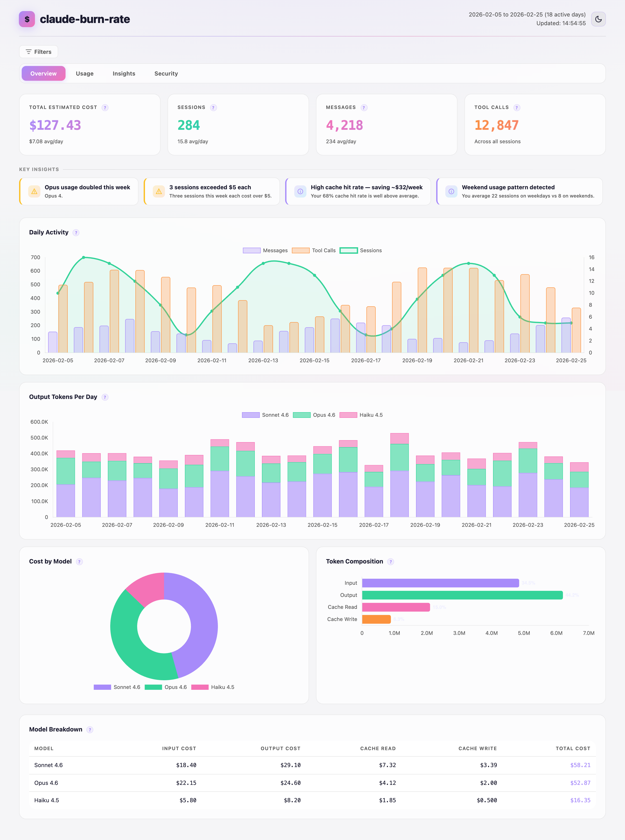Open the Daily Activity help tooltip
The height and width of the screenshot is (840, 625).
76,233
